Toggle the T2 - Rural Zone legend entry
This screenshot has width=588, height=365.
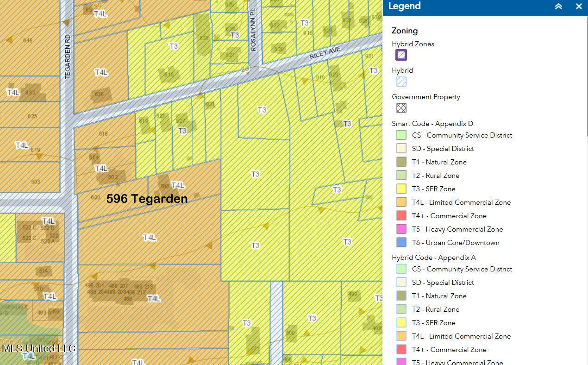click(x=436, y=175)
